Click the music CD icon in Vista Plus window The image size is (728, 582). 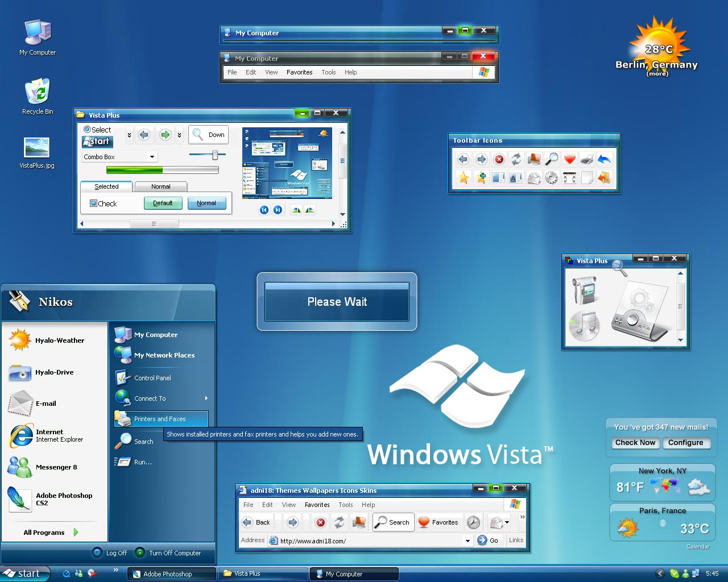tap(585, 326)
